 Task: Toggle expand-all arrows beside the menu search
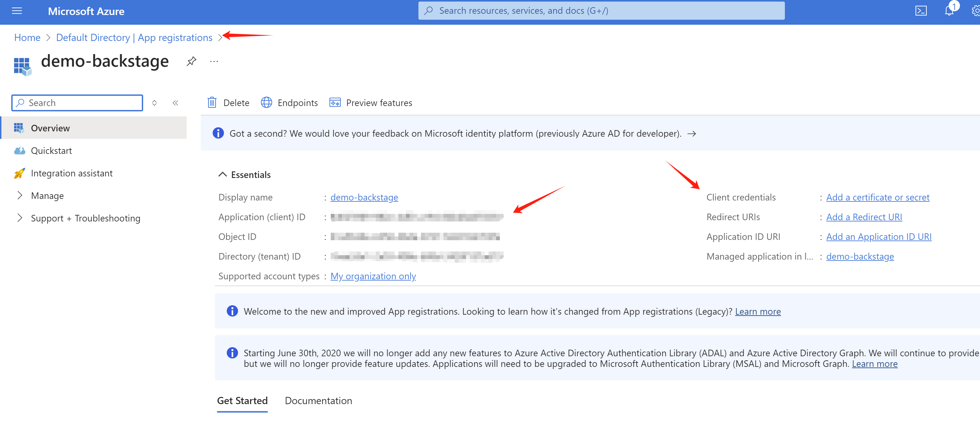(154, 103)
